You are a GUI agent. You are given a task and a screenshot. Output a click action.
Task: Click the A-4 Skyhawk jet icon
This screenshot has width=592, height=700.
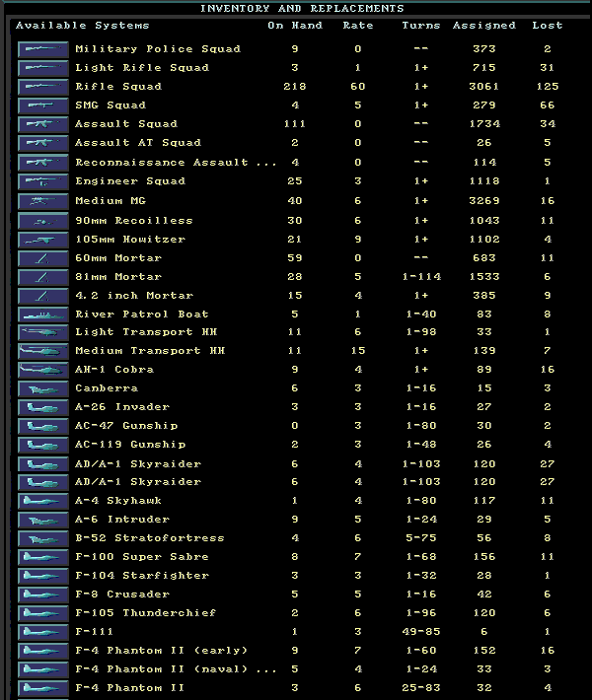(x=43, y=501)
